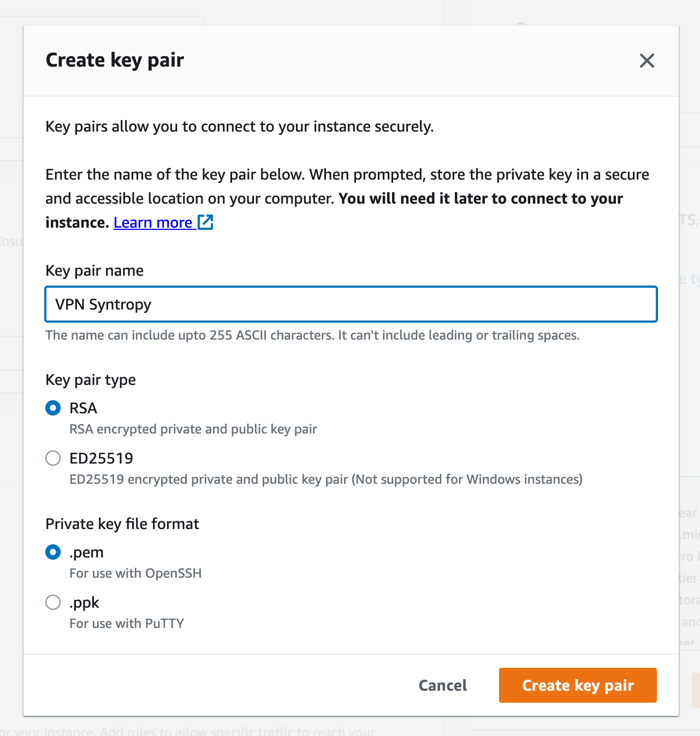
Task: Select the RSA key pair type
Action: click(x=53, y=408)
